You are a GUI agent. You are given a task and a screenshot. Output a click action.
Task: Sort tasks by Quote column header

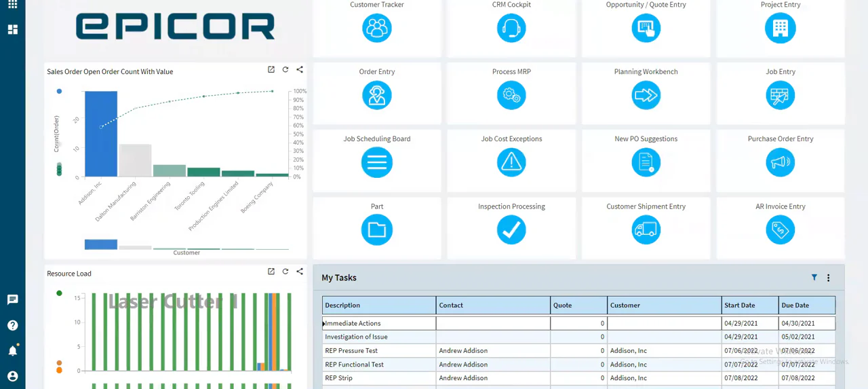(578, 305)
